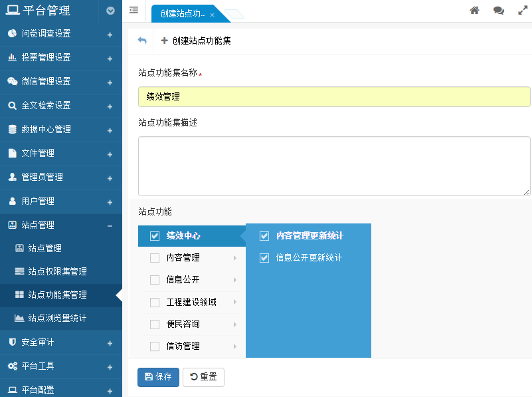The width and height of the screenshot is (532, 397).
Task: Open the chat messages icon
Action: tap(498, 11)
